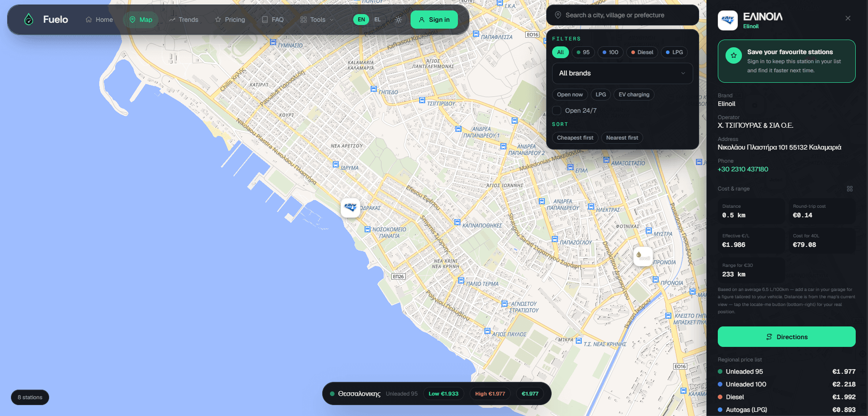The height and width of the screenshot is (416, 868).
Task: Open the Pricing page
Action: 230,20
